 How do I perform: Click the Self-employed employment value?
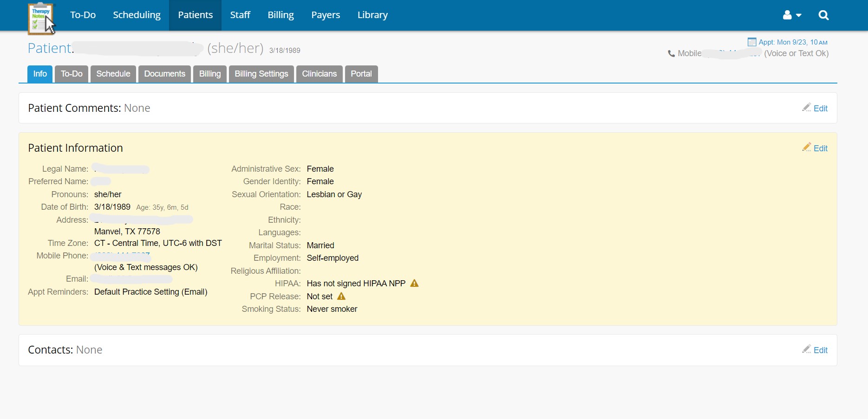coord(333,258)
